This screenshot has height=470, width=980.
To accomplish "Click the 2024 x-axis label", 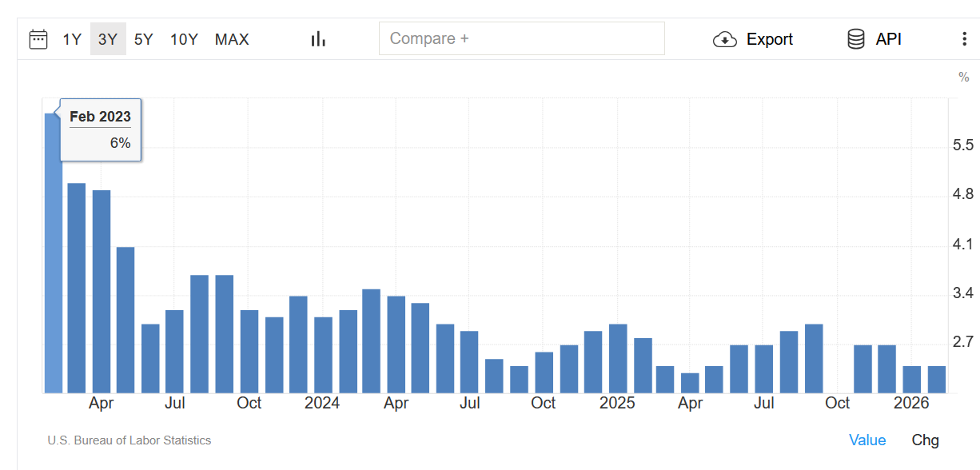I will tap(322, 403).
